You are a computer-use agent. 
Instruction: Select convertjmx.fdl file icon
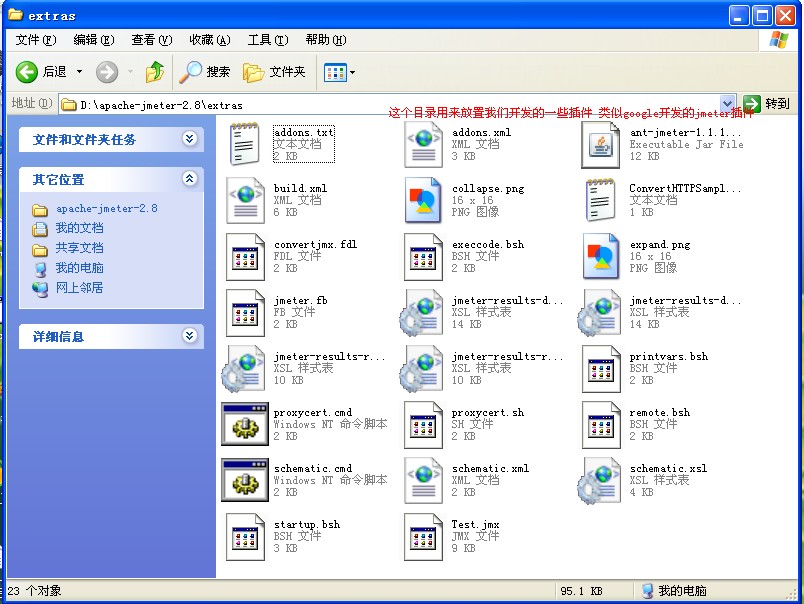(x=245, y=257)
